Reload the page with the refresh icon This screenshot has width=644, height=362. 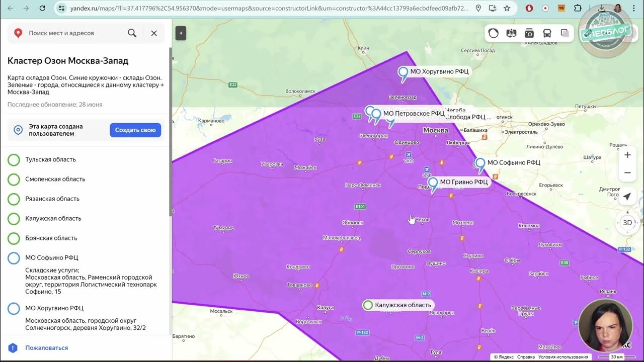pos(42,8)
